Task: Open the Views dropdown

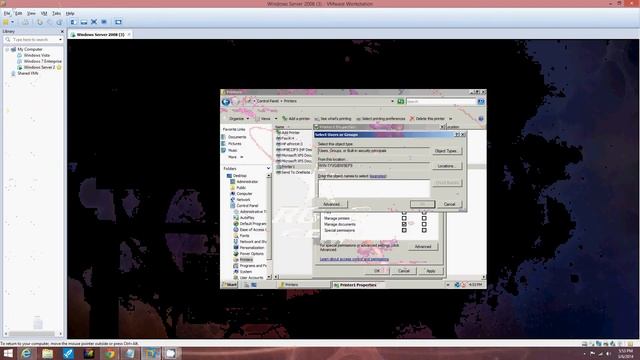Action: tap(266, 119)
